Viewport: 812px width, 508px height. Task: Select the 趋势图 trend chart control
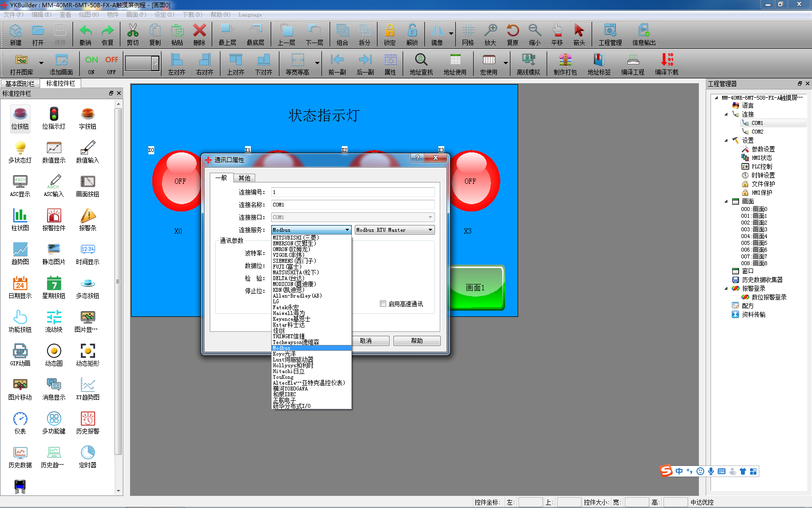pyautogui.click(x=20, y=254)
